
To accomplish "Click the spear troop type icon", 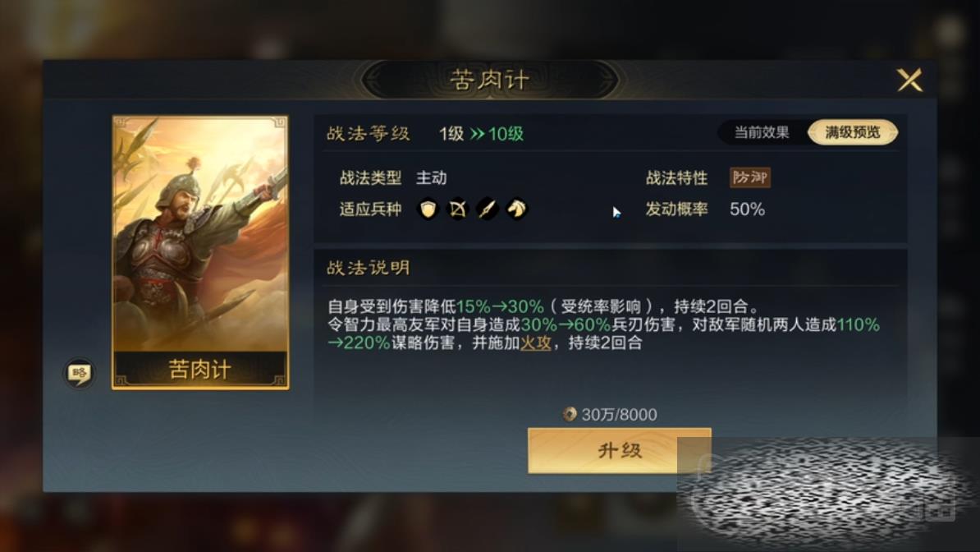I will (x=487, y=209).
